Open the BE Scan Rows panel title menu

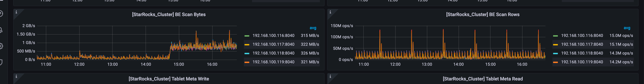tap(483, 14)
